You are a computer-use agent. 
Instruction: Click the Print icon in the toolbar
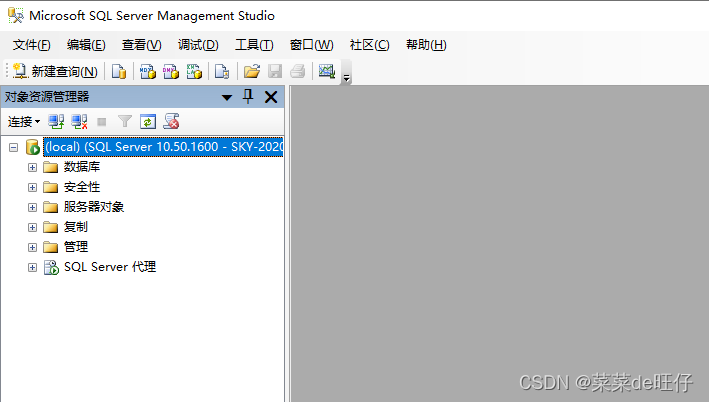click(298, 71)
